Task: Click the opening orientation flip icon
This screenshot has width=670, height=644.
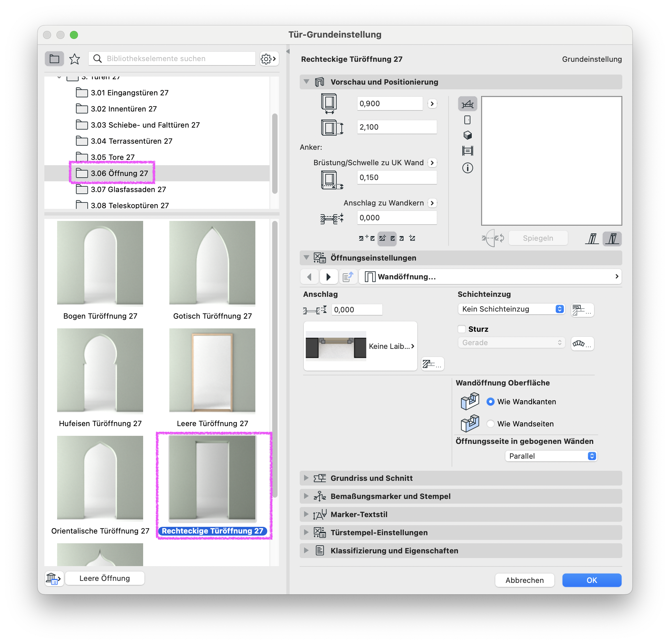Action: [493, 238]
